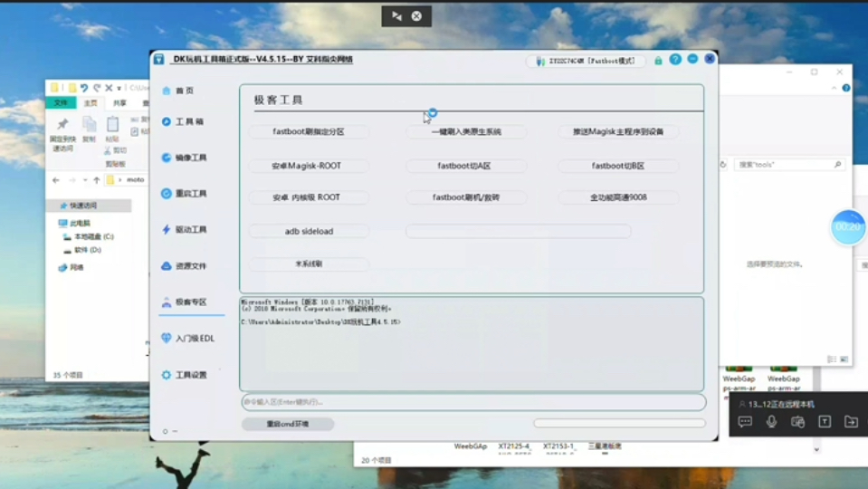This screenshot has width=868, height=489.
Task: Open the 首页 home section in sidebar
Action: (x=178, y=91)
